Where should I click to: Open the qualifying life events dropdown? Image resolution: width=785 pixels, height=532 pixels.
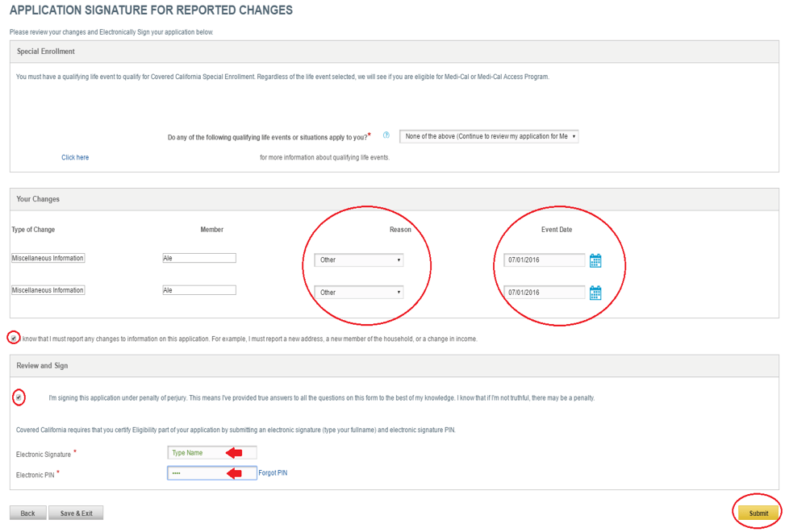(489, 137)
